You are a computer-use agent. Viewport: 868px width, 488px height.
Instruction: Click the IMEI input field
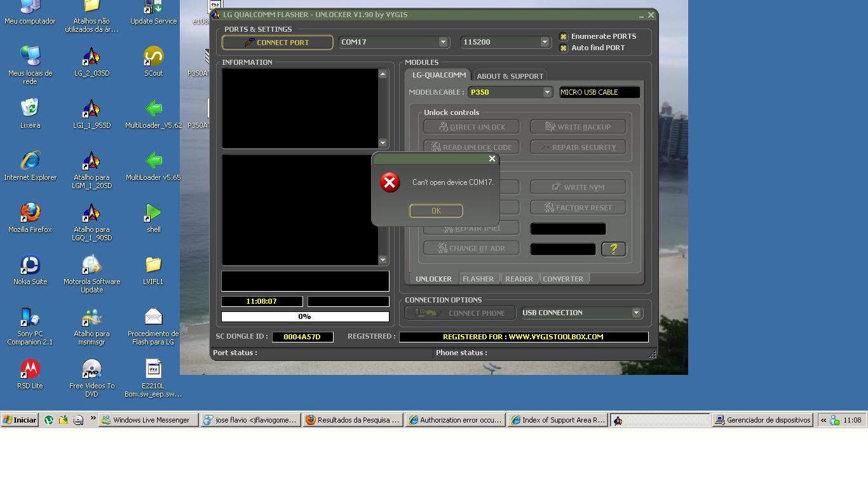(x=568, y=229)
